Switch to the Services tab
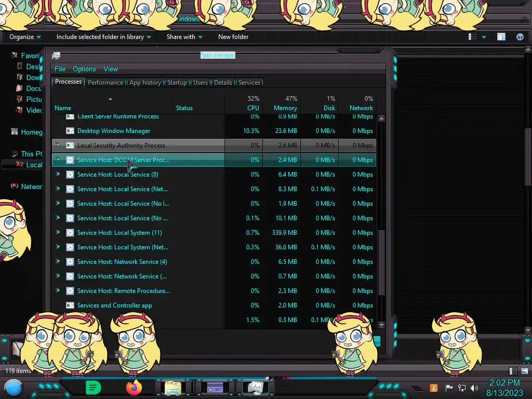Viewport: 532px width, 399px height. (x=249, y=83)
